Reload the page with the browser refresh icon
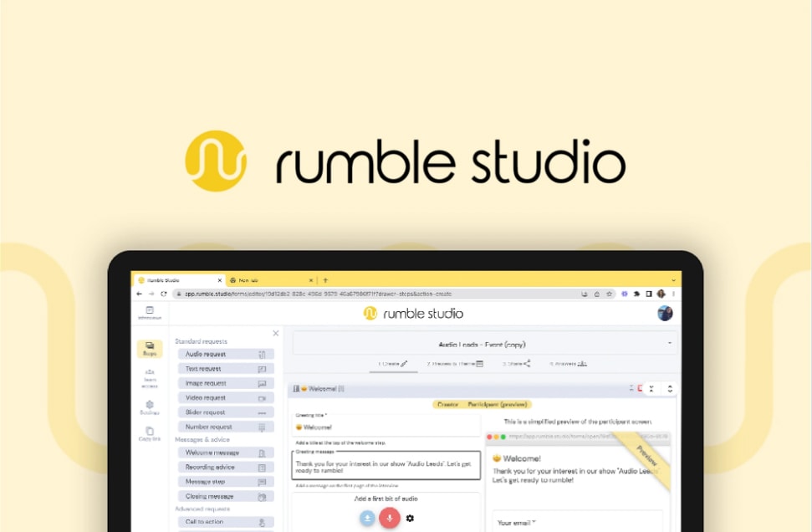Viewport: 812px width, 532px height. click(164, 294)
